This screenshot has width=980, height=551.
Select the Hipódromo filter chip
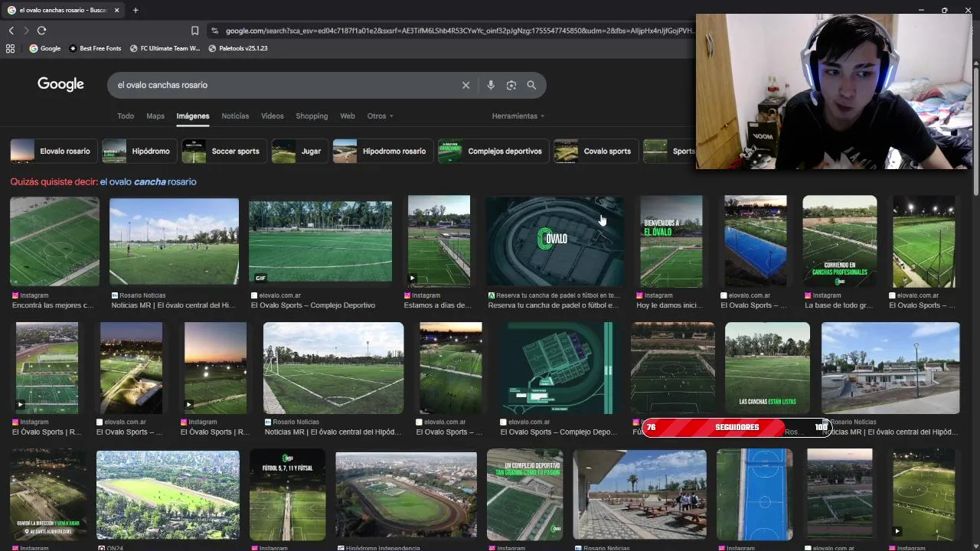tap(139, 152)
